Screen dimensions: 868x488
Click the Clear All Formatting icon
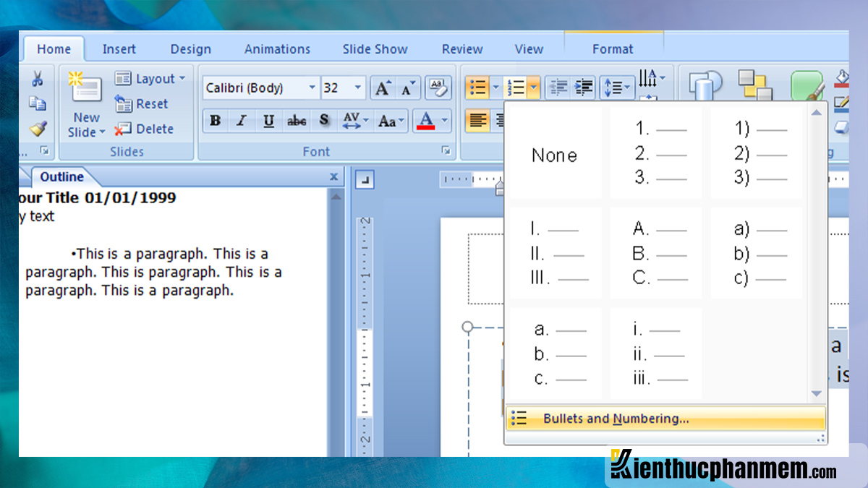tap(438, 87)
